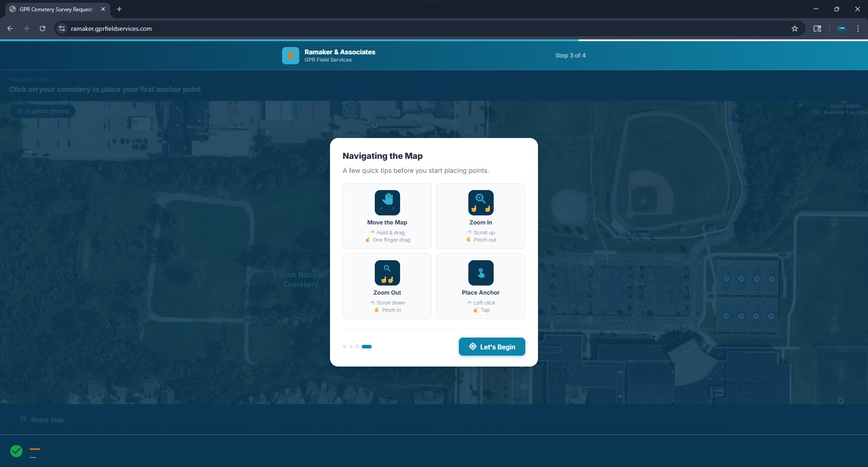868x467 pixels.
Task: Open the browser three-dot menu
Action: [x=858, y=29]
